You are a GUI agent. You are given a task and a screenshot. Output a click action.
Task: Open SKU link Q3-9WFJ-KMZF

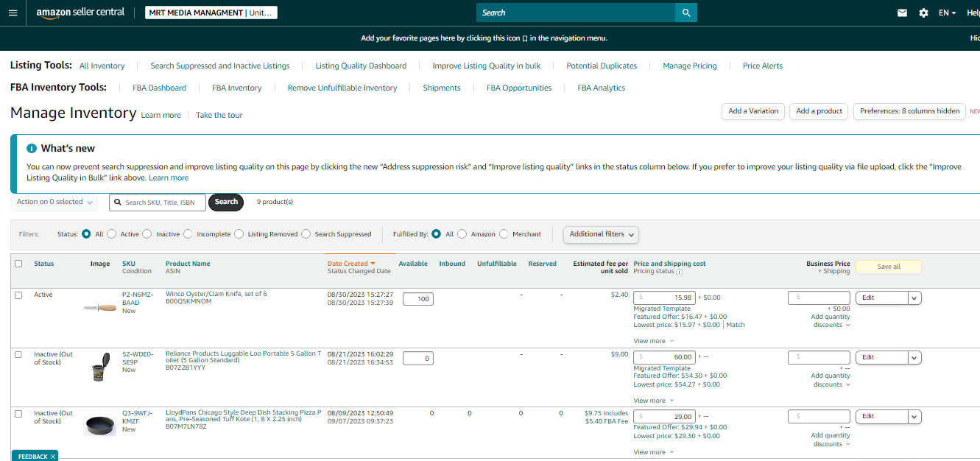(137, 417)
